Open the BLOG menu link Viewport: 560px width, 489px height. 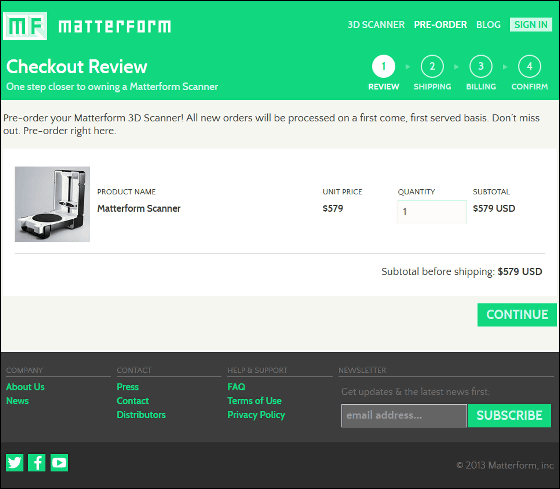pyautogui.click(x=488, y=25)
